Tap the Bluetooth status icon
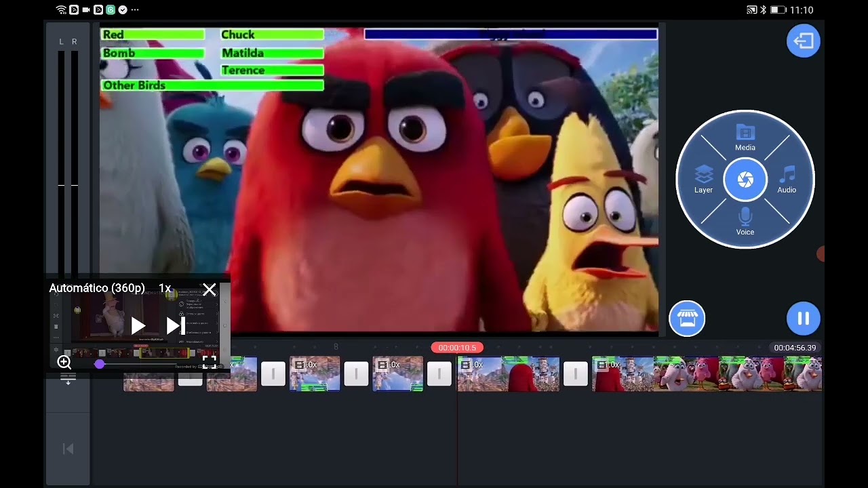The height and width of the screenshot is (488, 868). pyautogui.click(x=763, y=10)
